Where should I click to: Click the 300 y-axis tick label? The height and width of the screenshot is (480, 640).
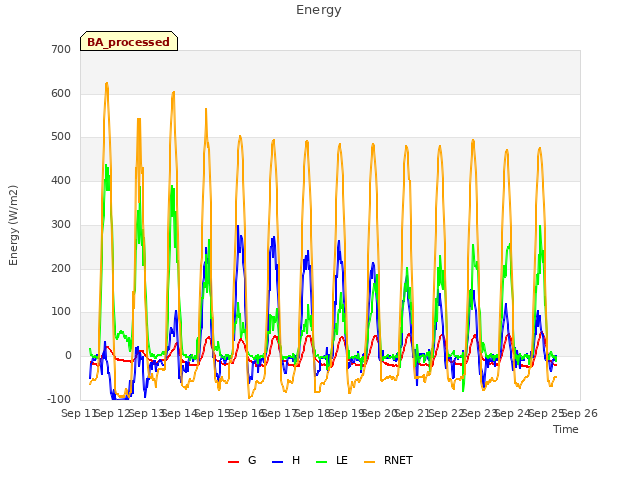(61, 224)
